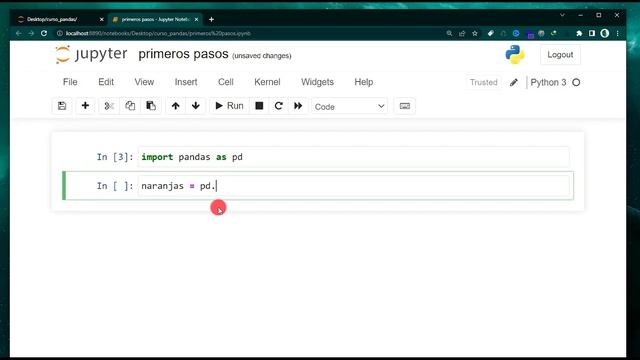Interrupt the kernel with the stop icon
The width and height of the screenshot is (640, 360).
[259, 106]
